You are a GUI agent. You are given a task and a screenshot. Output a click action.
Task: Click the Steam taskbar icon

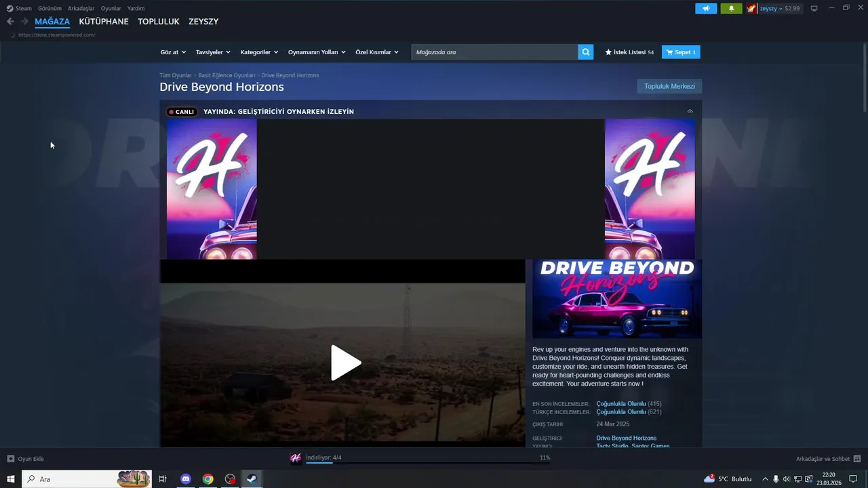252,479
